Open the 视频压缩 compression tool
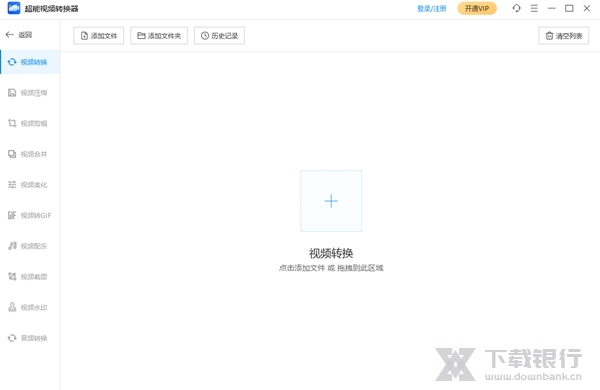600x390 pixels. pos(30,93)
